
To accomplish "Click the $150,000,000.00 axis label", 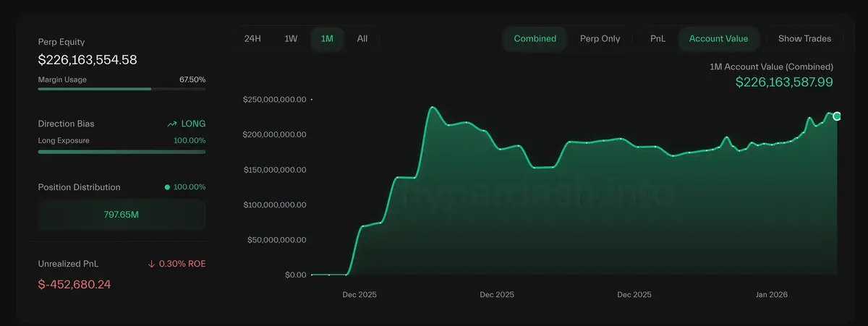I will coord(276,170).
